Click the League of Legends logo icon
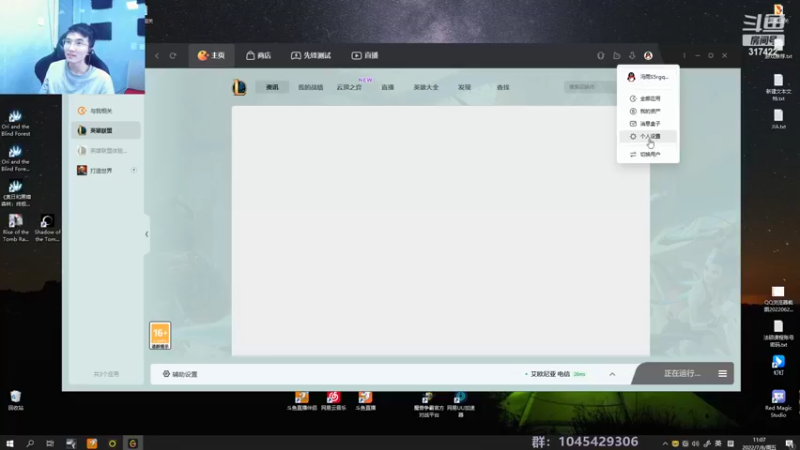The width and height of the screenshot is (800, 450). (x=239, y=87)
